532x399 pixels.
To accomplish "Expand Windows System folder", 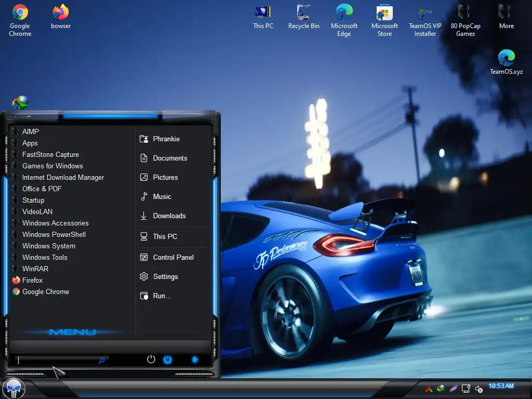I will 71,246.
